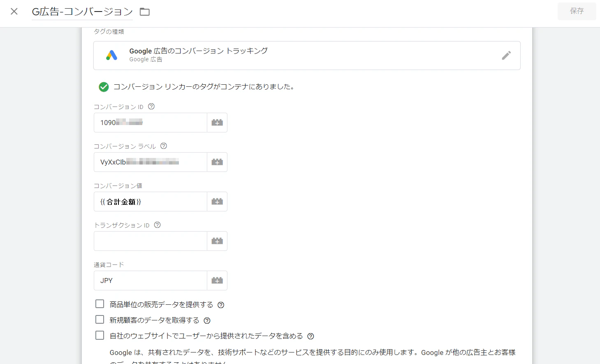Open help for コンバージョン ID

151,107
